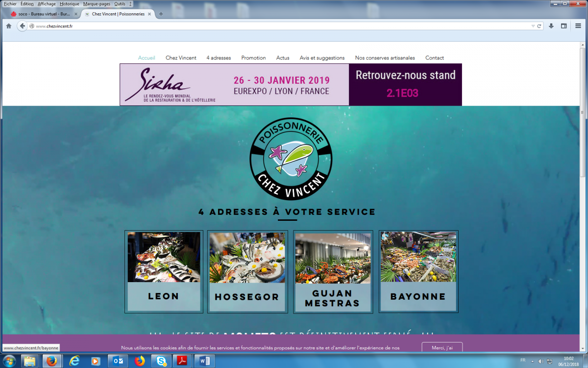This screenshot has width=588, height=368.
Task: Show the sidebar panel icon
Action: [564, 26]
